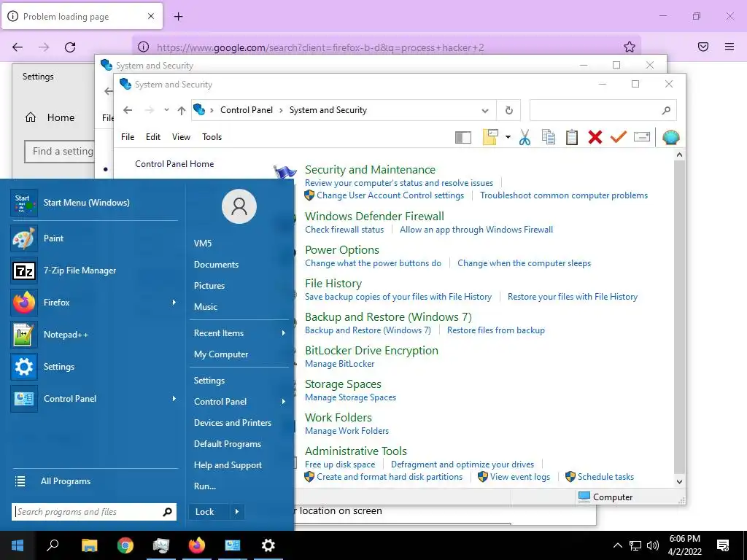Click the Classic Shell settings seashell icon
747x560 pixels.
tap(671, 137)
